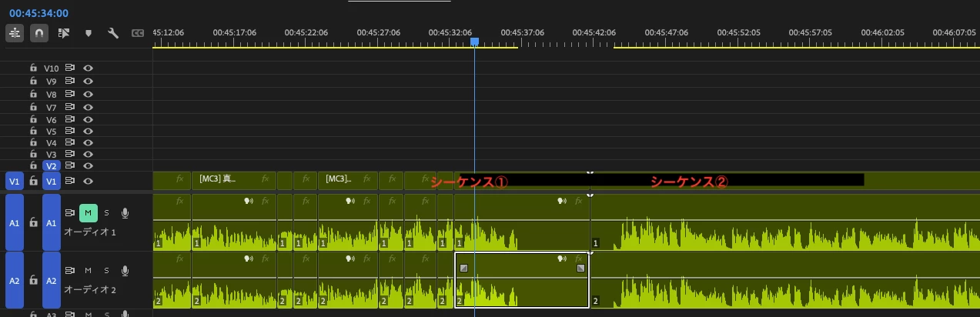Click the voice-over microphone on audio track A1
980x317 pixels.
[x=125, y=212]
